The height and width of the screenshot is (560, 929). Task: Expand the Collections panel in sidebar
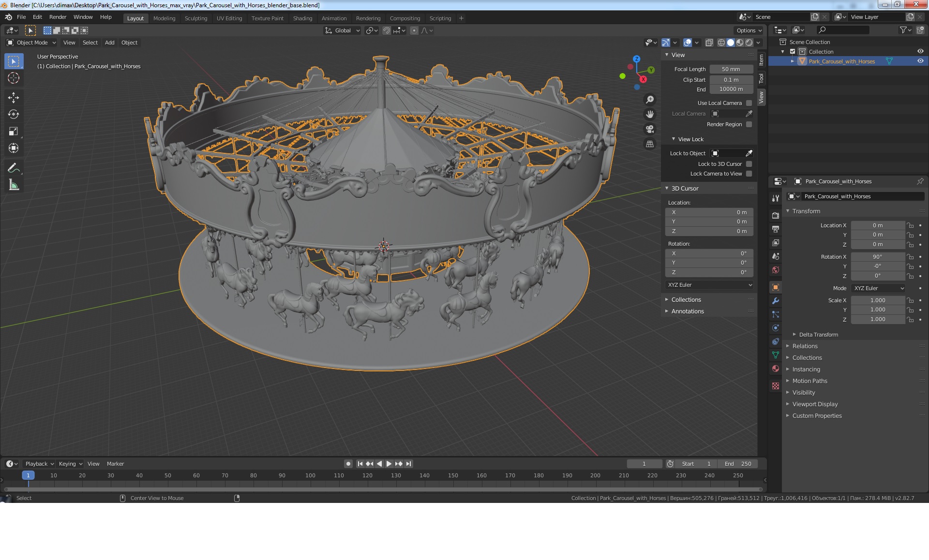(x=686, y=300)
